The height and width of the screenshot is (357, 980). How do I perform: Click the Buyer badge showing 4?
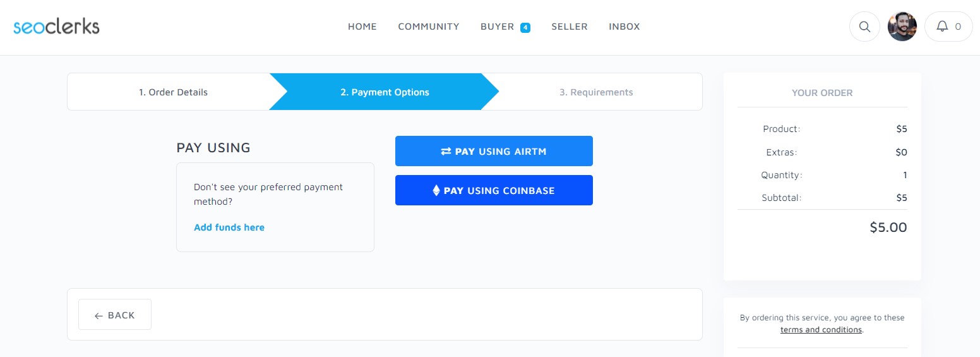point(525,27)
